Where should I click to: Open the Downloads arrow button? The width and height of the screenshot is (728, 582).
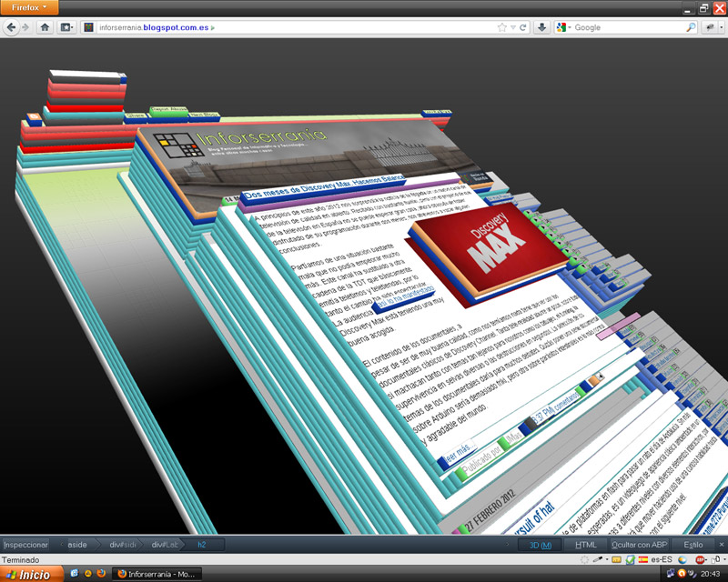click(541, 27)
